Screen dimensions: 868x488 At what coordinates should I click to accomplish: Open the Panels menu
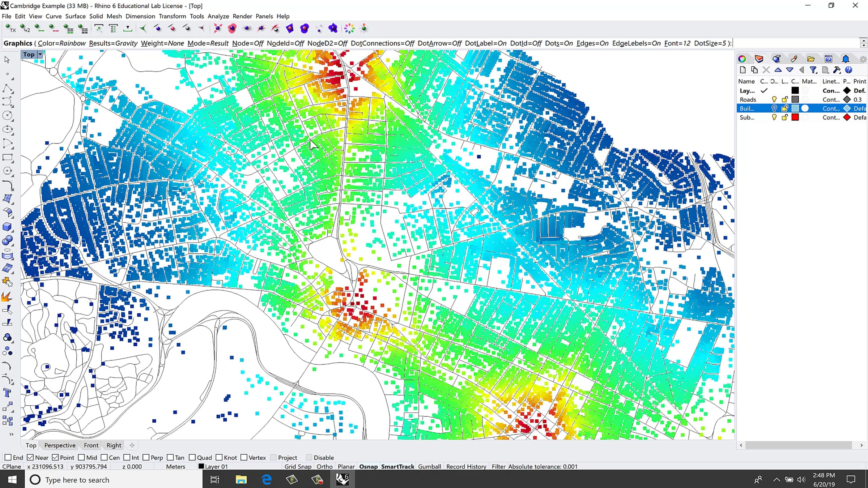[x=264, y=16]
